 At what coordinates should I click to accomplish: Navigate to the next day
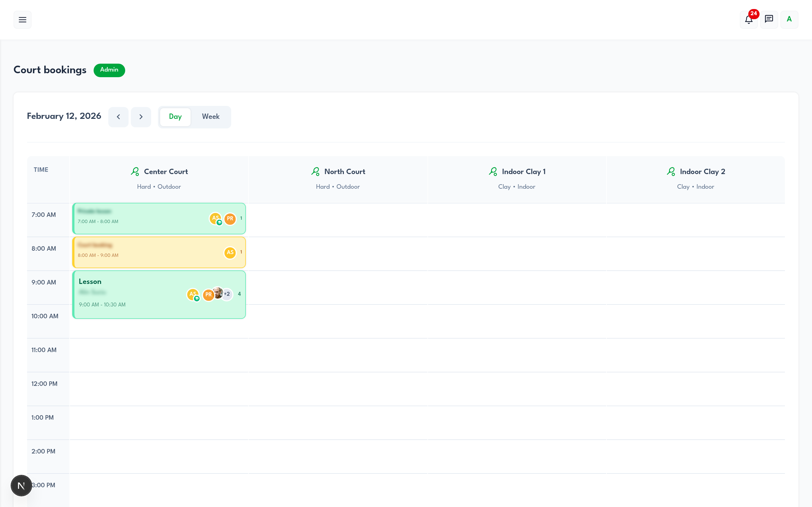point(141,117)
